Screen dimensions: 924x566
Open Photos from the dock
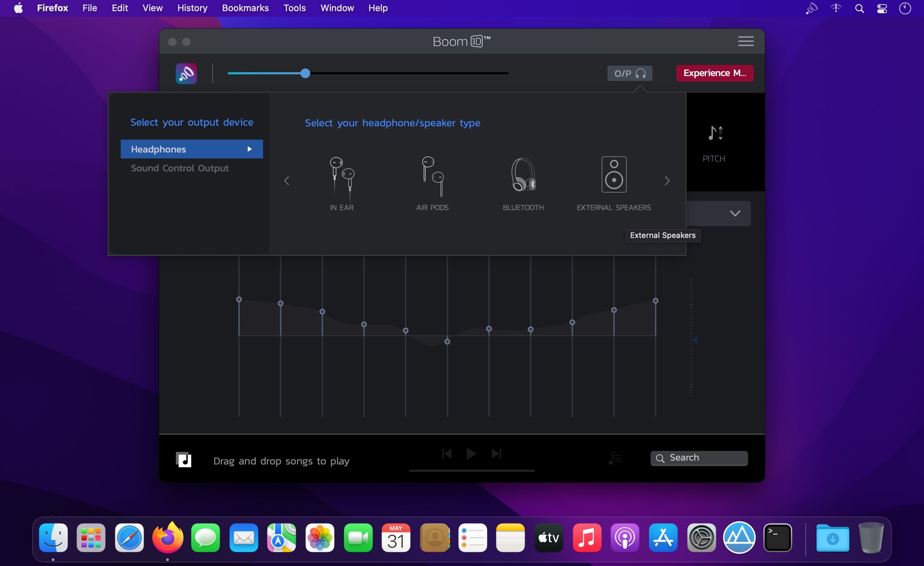[320, 538]
